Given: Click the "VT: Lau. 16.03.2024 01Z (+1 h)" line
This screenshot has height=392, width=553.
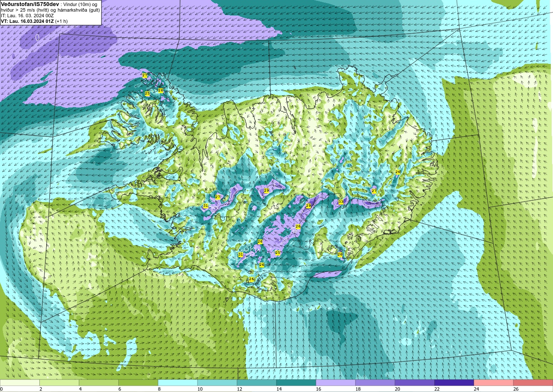Looking at the screenshot, I should (x=34, y=21).
